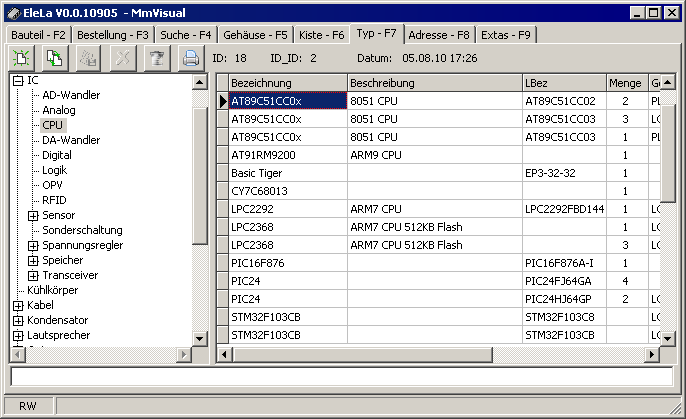Click the AT89C51CC02 cell in LBez column

click(564, 101)
